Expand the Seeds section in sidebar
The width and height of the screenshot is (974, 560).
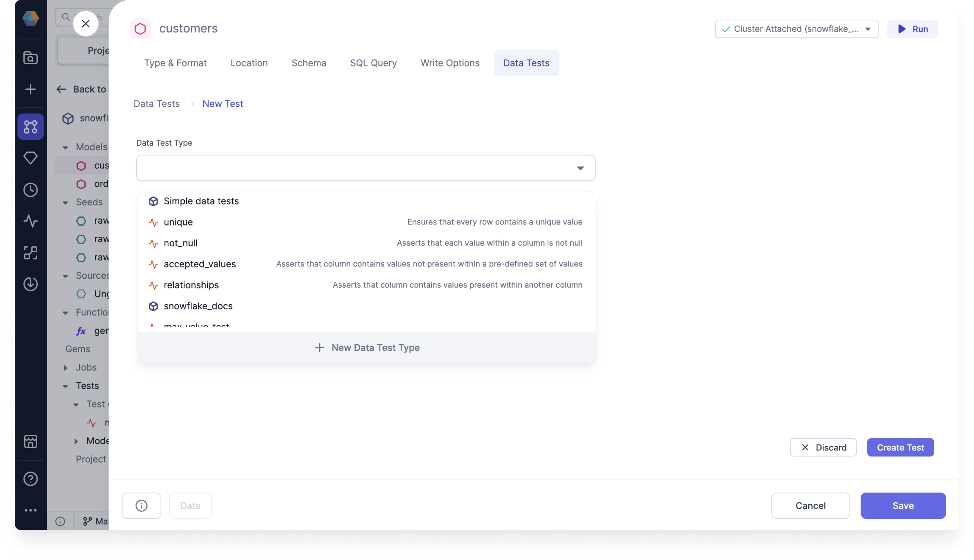[65, 202]
